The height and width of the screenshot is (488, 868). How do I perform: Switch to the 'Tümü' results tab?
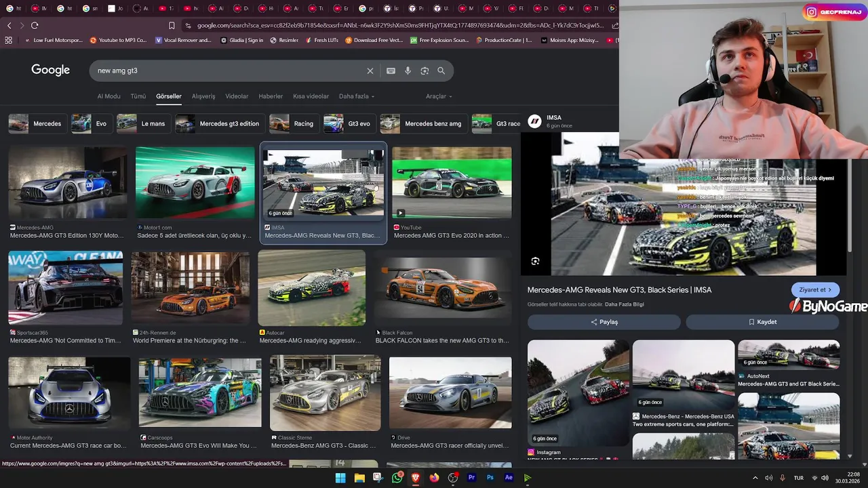tap(138, 96)
